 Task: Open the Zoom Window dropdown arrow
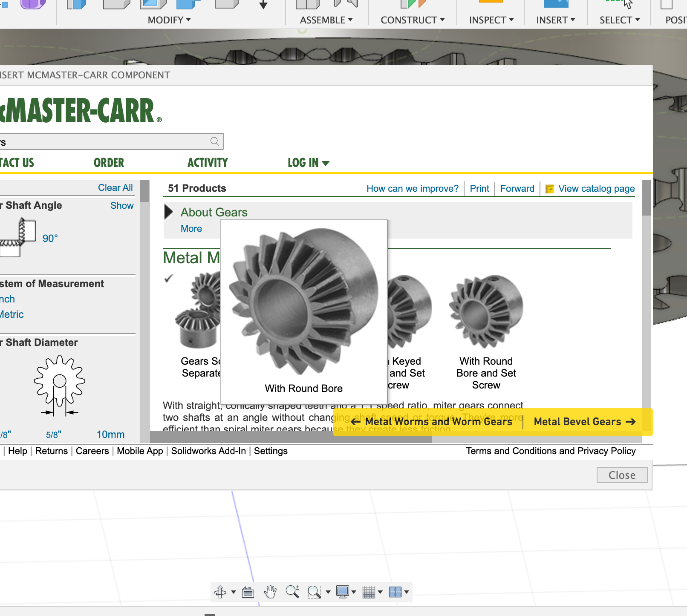(328, 592)
